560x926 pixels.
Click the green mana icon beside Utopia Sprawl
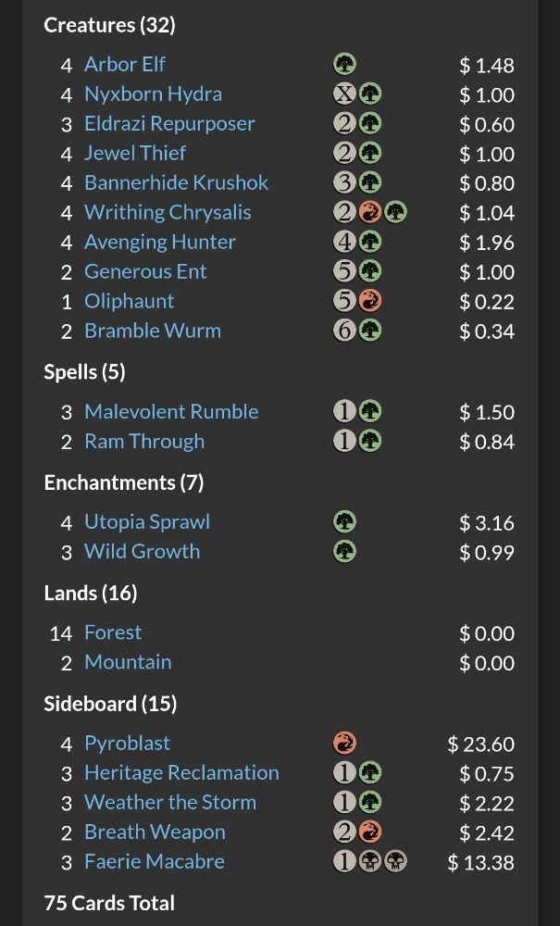click(x=344, y=522)
